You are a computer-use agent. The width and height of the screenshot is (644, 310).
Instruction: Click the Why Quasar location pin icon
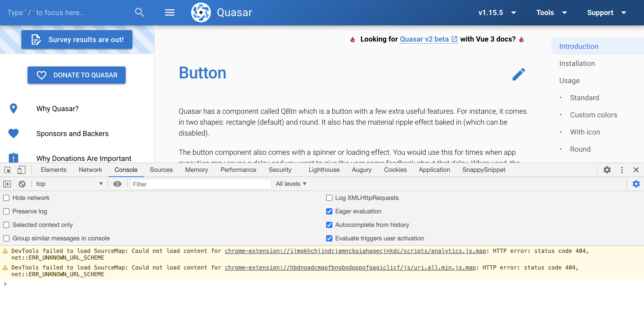pyautogui.click(x=13, y=109)
